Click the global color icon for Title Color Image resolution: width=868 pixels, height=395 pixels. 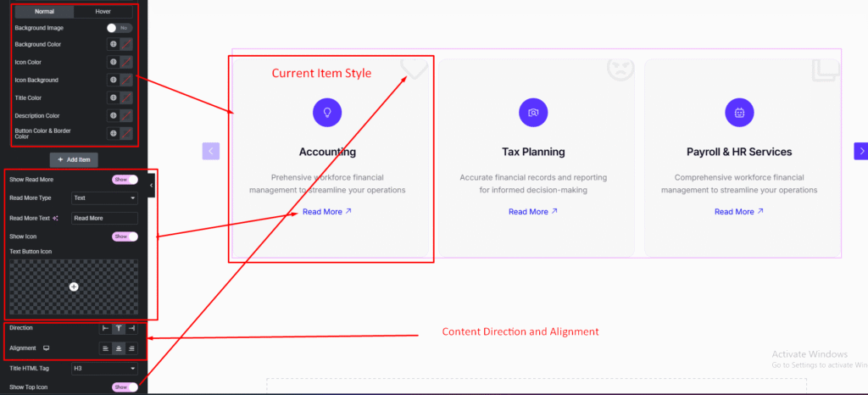113,97
